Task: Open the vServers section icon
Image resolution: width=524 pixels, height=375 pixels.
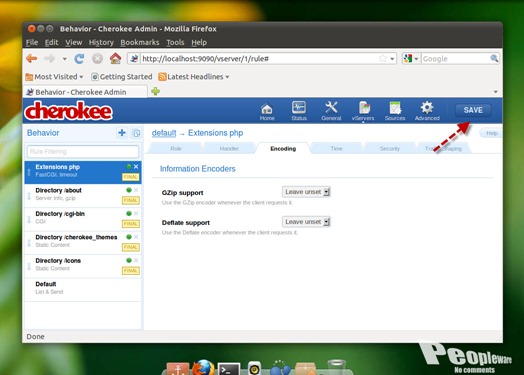Action: point(363,111)
